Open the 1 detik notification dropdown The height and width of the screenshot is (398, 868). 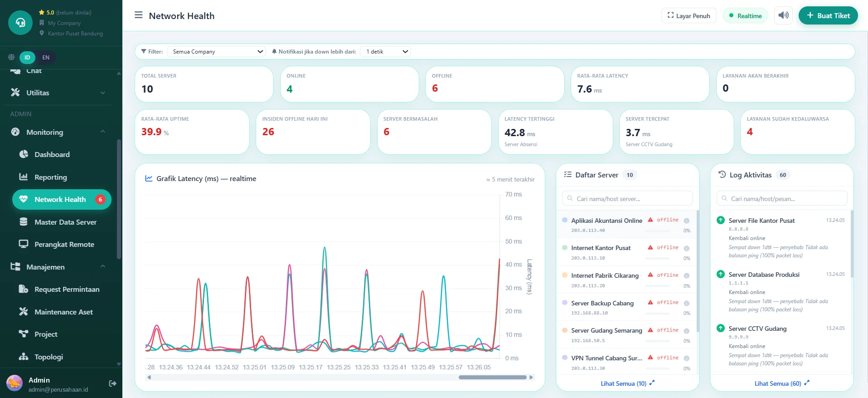point(386,52)
